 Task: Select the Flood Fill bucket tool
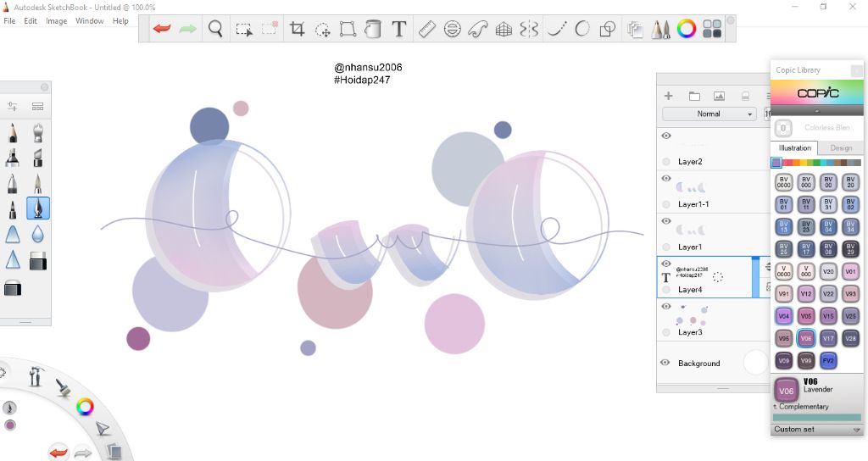[x=373, y=29]
